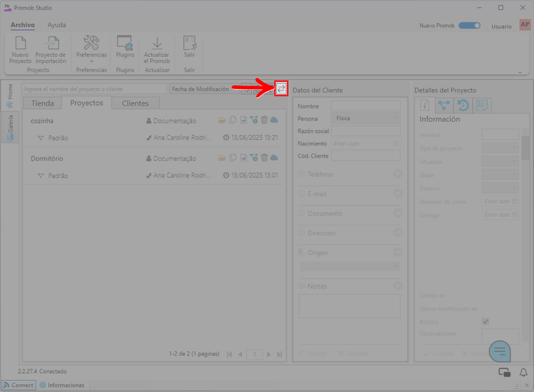Open the AF user avatar

(x=525, y=25)
